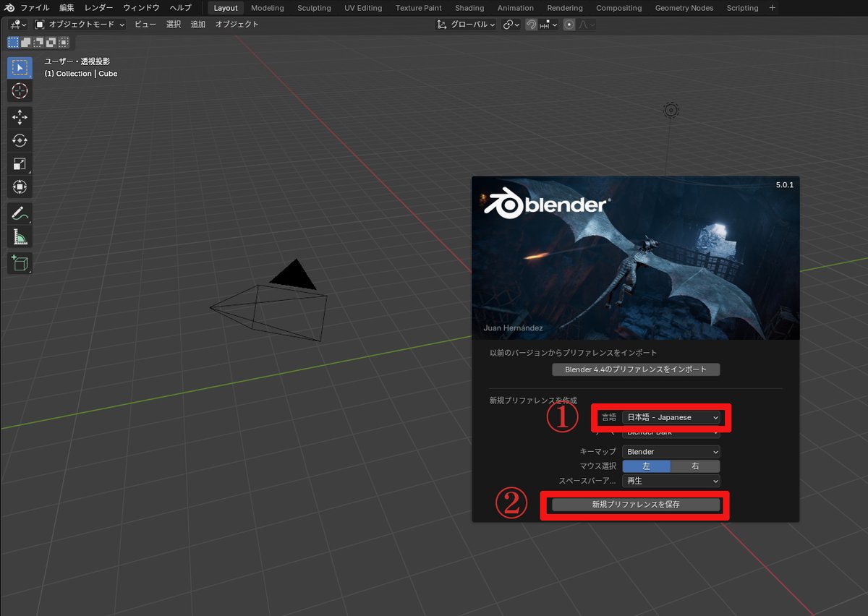
Task: Open the スペースバー action dropdown
Action: tap(671, 481)
